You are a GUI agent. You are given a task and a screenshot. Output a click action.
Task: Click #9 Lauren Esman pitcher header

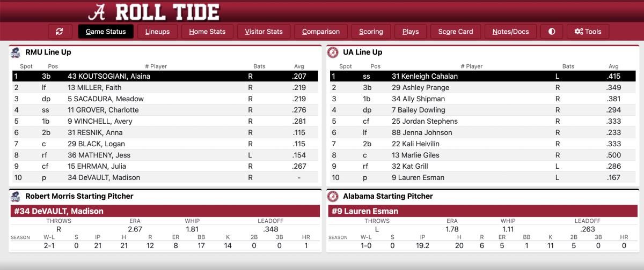click(x=482, y=211)
